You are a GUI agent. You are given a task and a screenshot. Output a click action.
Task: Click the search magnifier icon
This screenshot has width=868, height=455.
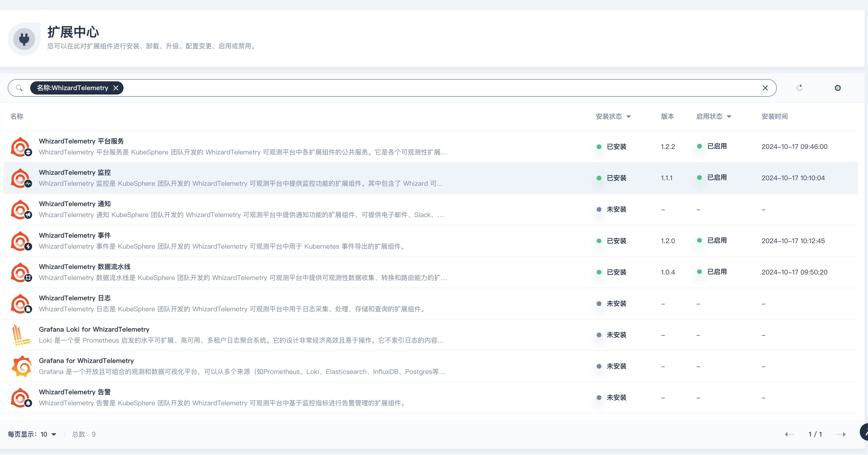click(19, 88)
